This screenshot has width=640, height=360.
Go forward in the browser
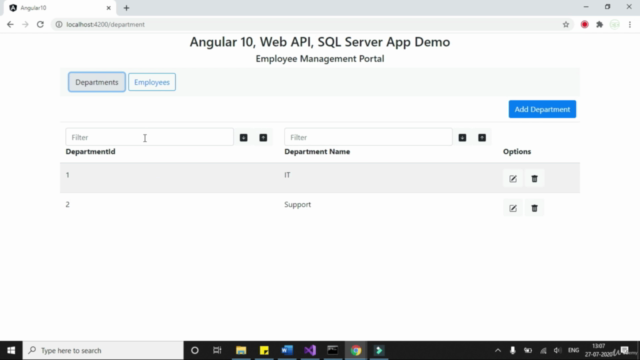click(25, 24)
